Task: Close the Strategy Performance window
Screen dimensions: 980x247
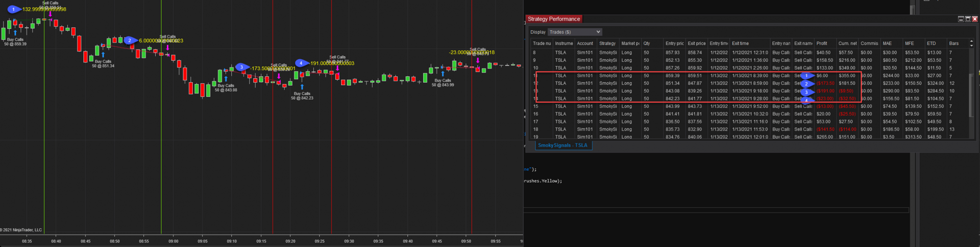Action: point(975,19)
